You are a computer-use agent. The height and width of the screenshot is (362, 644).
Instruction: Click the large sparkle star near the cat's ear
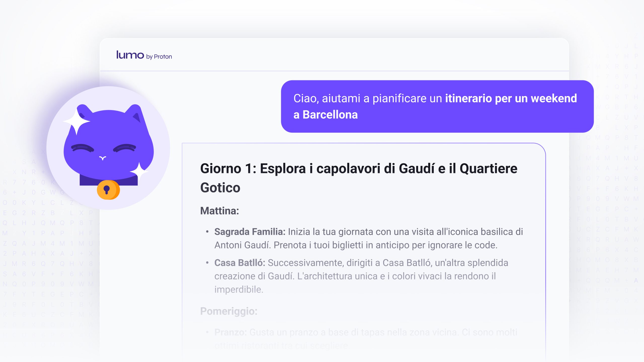76,121
